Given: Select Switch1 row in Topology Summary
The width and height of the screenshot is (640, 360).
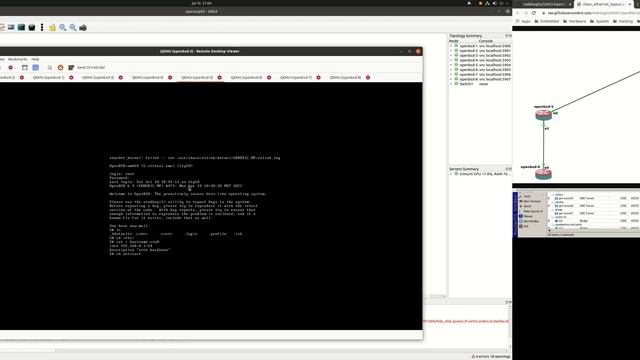Looking at the screenshot, I should click(x=480, y=84).
